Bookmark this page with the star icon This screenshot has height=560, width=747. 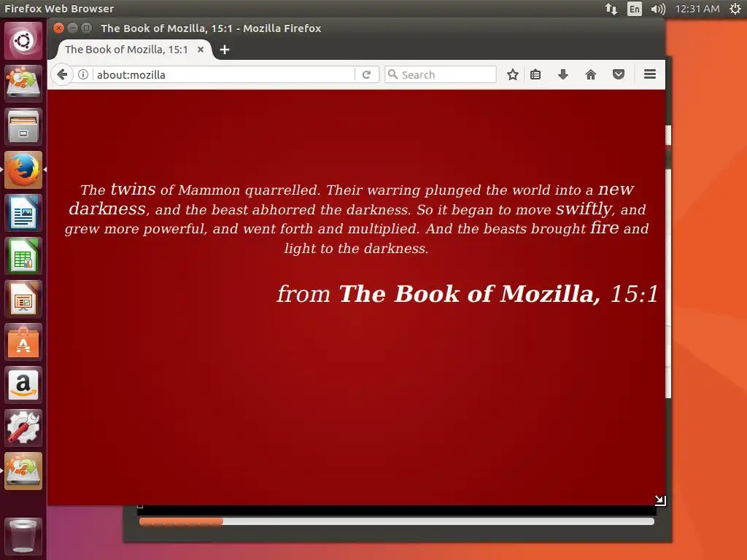[x=513, y=74]
